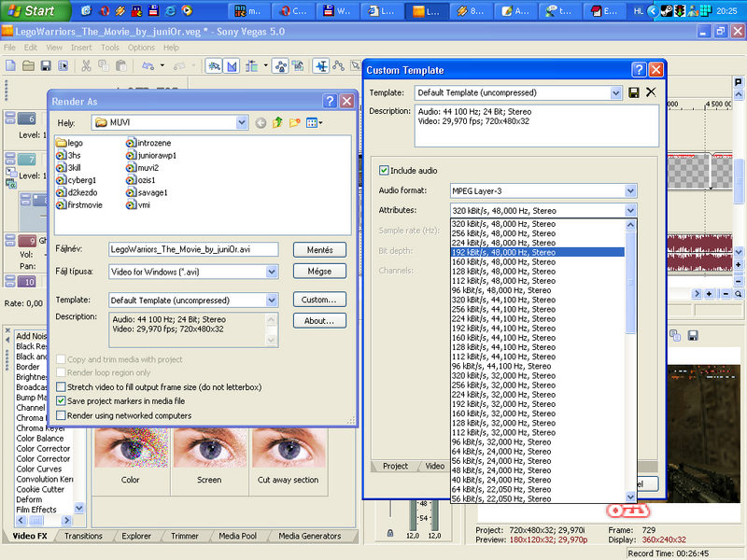Switch to the Transitions tab
Image resolution: width=747 pixels, height=560 pixels.
[x=83, y=536]
